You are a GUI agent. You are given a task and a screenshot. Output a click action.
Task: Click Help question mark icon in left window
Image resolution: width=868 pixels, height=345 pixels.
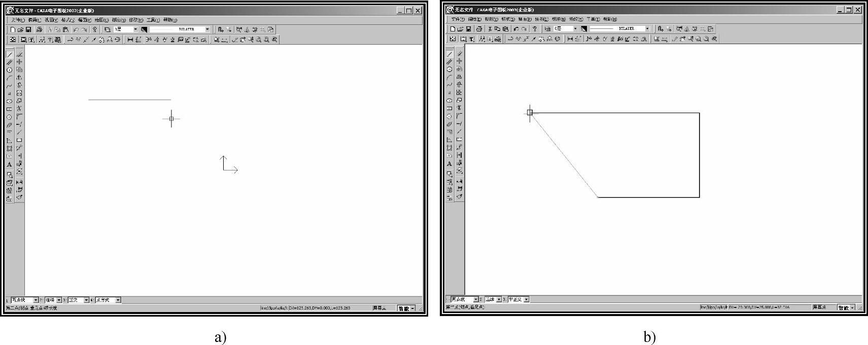[x=94, y=29]
